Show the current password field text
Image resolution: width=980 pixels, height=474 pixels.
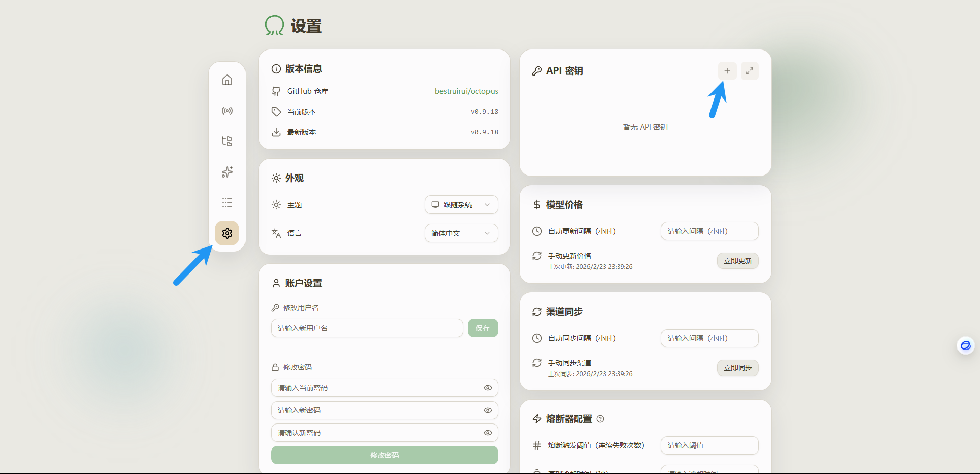click(x=488, y=388)
